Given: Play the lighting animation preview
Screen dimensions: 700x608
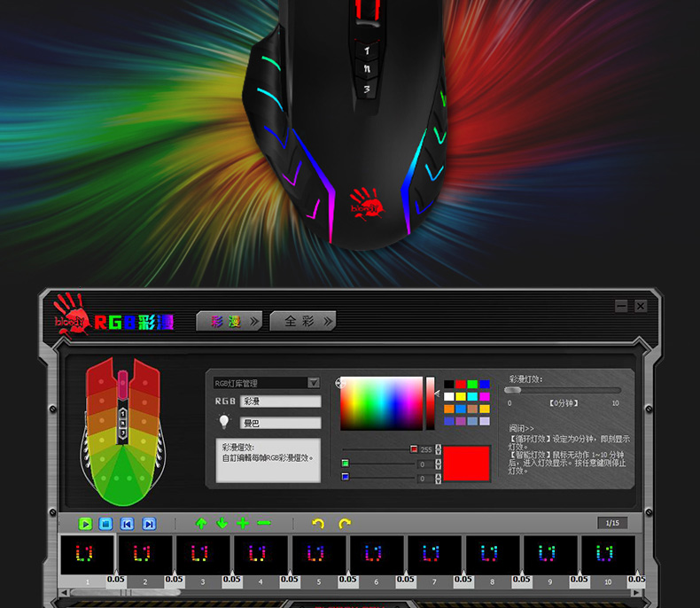Looking at the screenshot, I should coord(85,524).
